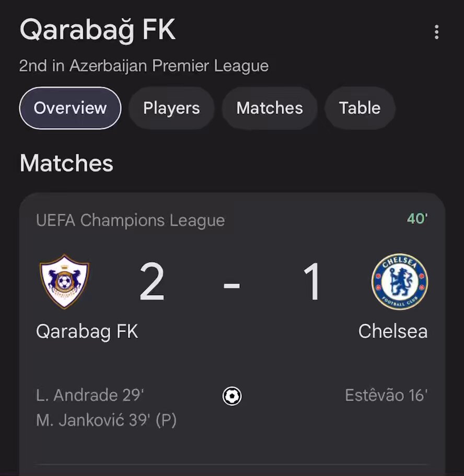Show the Table tab
464x476 pixels.
359,108
